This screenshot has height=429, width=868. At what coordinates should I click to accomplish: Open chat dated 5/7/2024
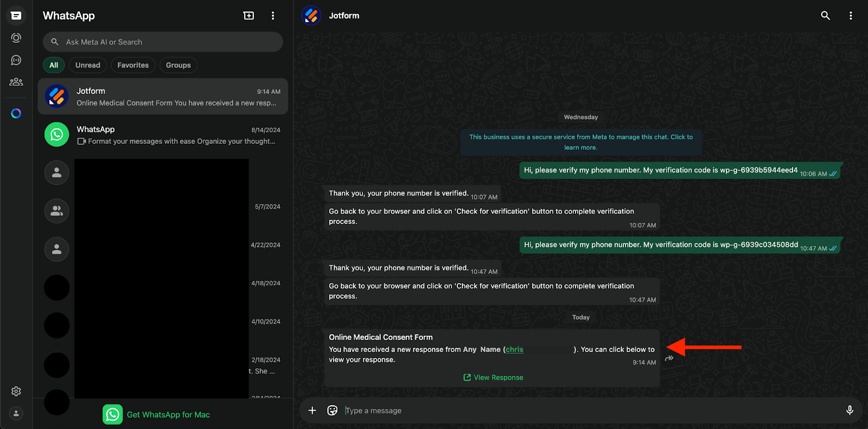pos(163,212)
